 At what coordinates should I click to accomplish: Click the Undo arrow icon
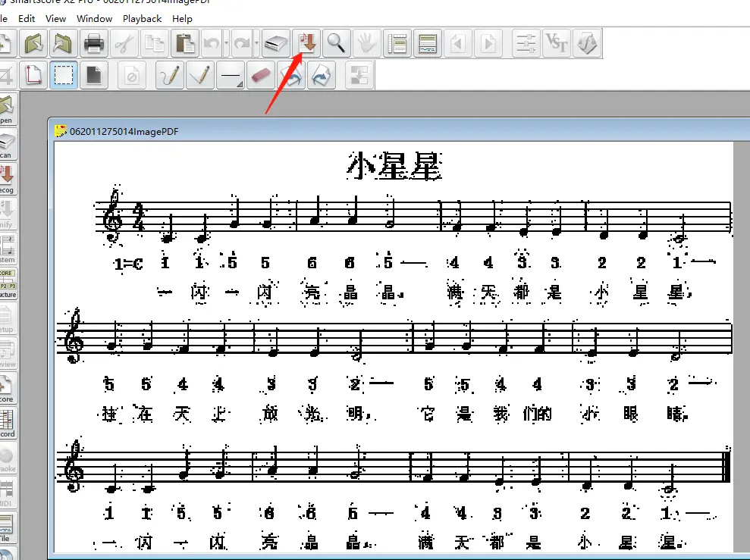212,43
